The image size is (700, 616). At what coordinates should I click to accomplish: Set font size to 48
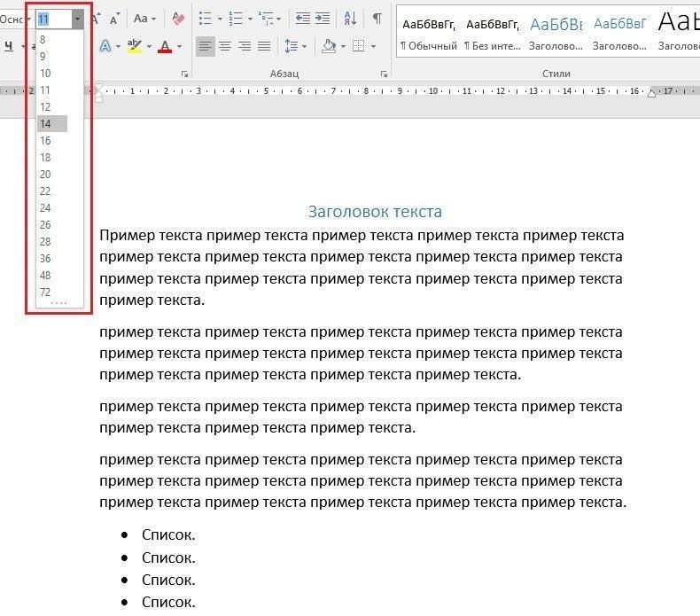(x=60, y=275)
